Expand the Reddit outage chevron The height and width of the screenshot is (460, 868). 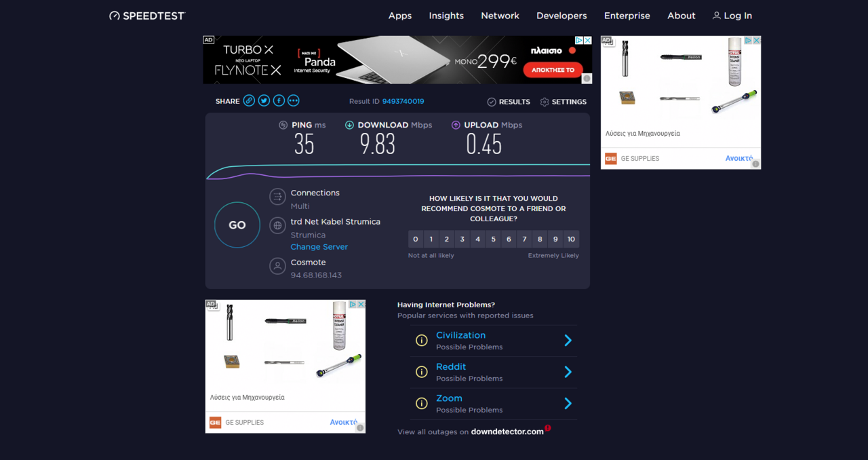click(x=568, y=372)
